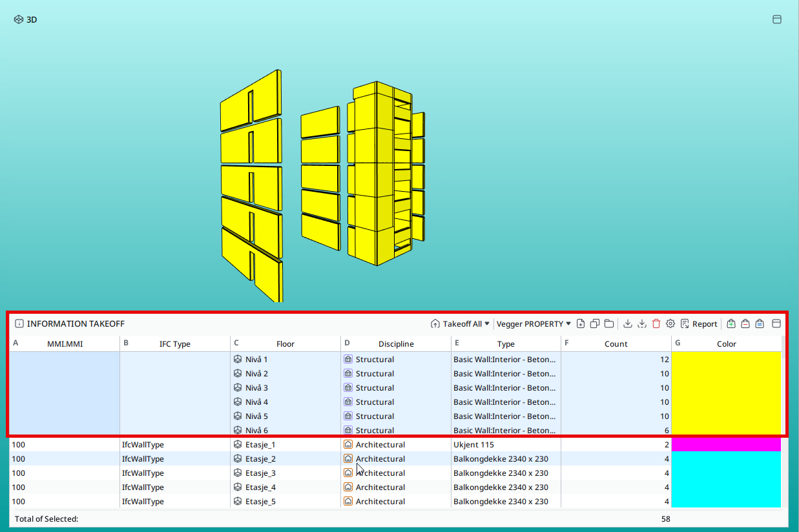Click Architectural discipline icon in Etasje_1 row
Image resolution: width=799 pixels, height=532 pixels.
click(x=348, y=445)
